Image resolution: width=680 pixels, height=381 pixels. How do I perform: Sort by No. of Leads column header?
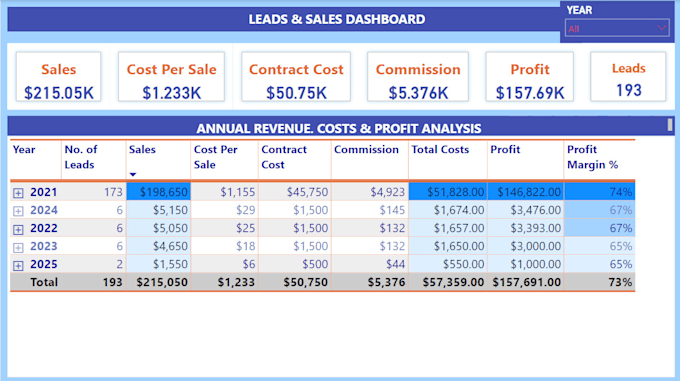click(x=81, y=157)
